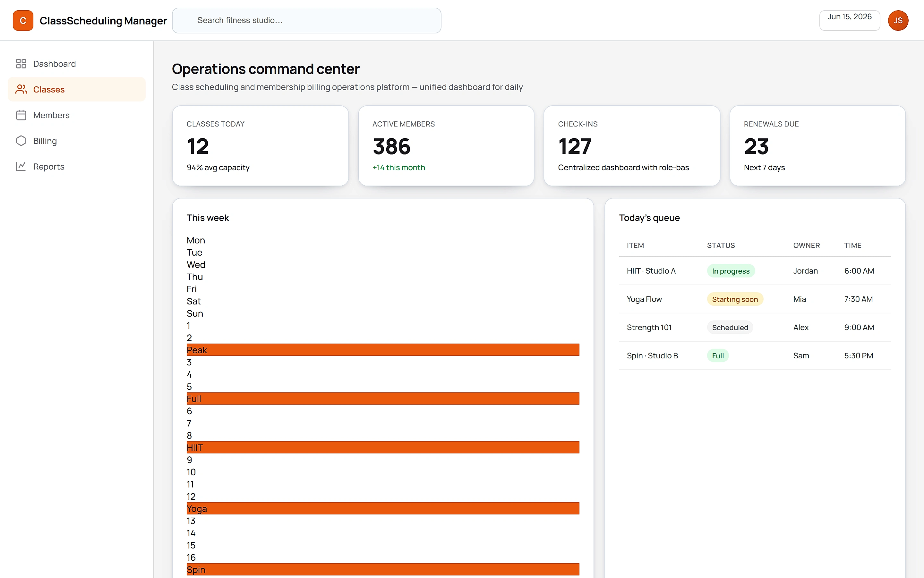The width and height of the screenshot is (924, 578).
Task: Click the Mon label in This week
Action: (x=196, y=240)
